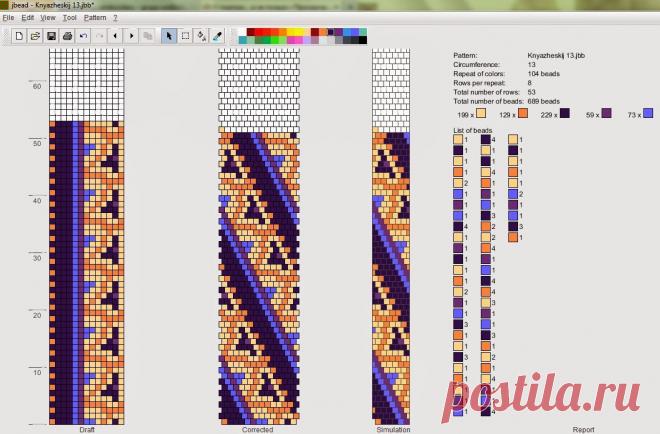The height and width of the screenshot is (434, 660).
Task: Select the pointer (pencil) tool
Action: pyautogui.click(x=169, y=36)
